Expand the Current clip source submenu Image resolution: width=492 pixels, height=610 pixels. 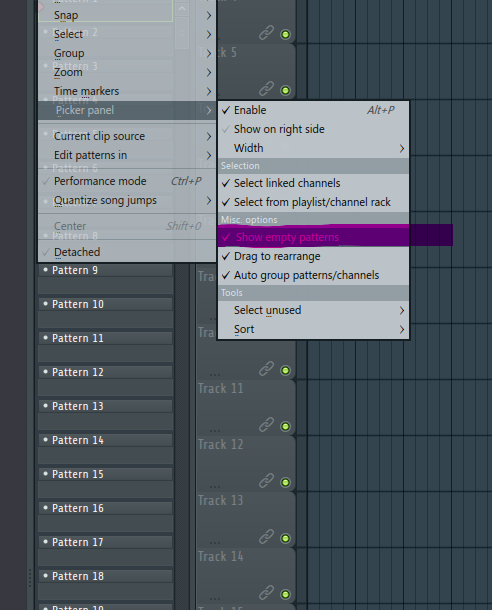pyautogui.click(x=127, y=136)
